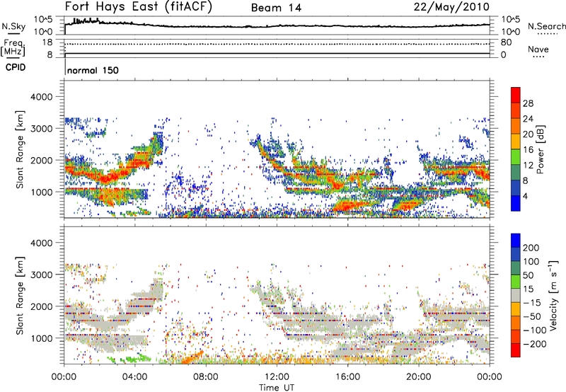Click the orange velocity streak near 07:30
Image resolution: width=566 pixels, height=392 pixels.
pyautogui.click(x=192, y=357)
